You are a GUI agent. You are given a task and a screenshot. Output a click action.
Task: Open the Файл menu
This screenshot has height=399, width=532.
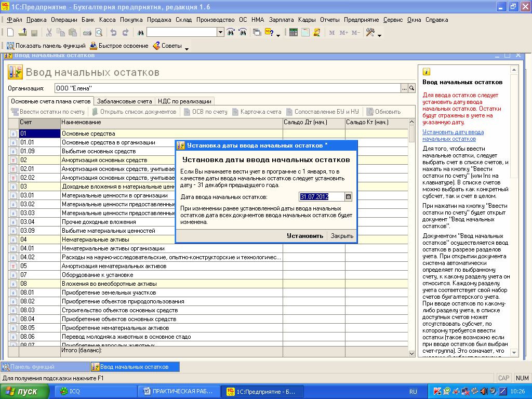14,20
